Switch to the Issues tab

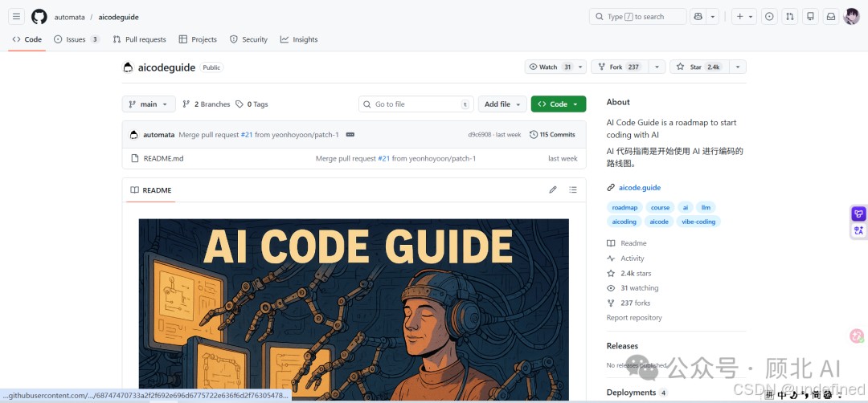76,39
